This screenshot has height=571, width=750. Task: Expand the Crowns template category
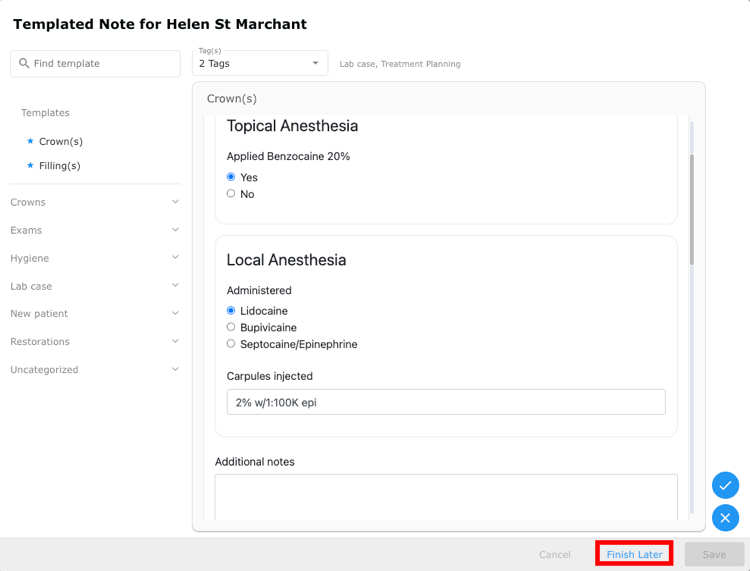pos(95,202)
